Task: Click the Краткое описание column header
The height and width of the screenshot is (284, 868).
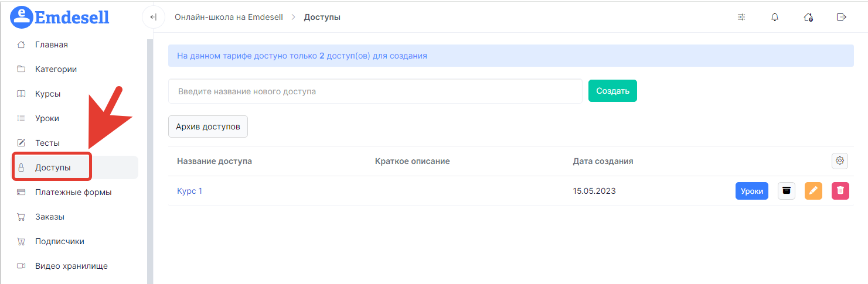Action: click(412, 160)
